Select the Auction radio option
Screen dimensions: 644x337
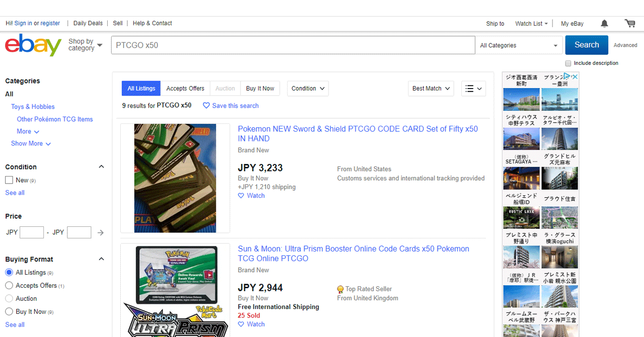[9, 299]
